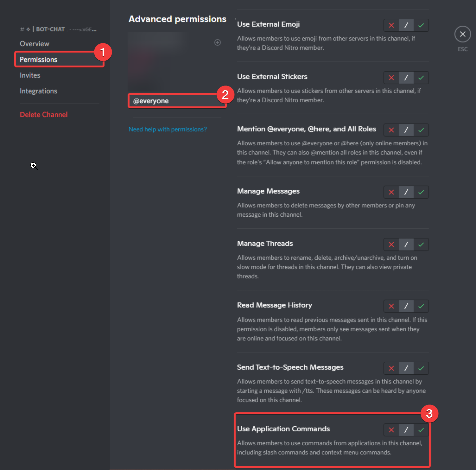Set Mention @everyone permission to neutral slash
This screenshot has width=476, height=470.
click(x=406, y=130)
